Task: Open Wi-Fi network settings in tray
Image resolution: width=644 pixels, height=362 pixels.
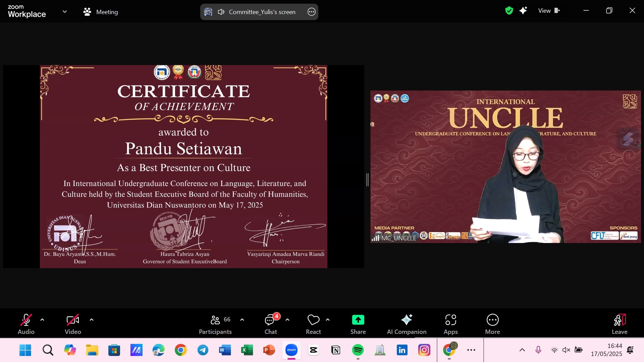Action: 554,350
